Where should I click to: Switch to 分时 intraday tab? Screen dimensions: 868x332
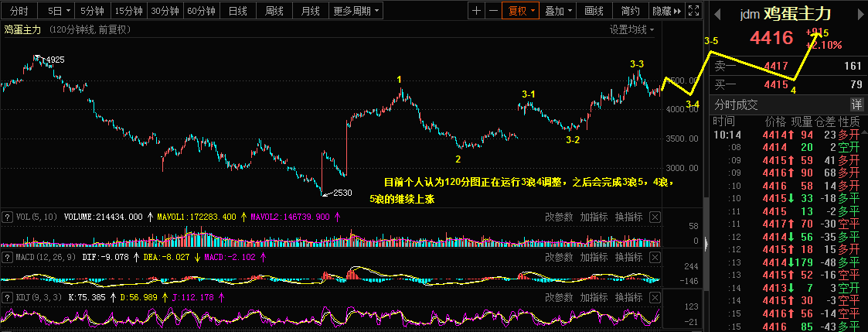[x=19, y=11]
